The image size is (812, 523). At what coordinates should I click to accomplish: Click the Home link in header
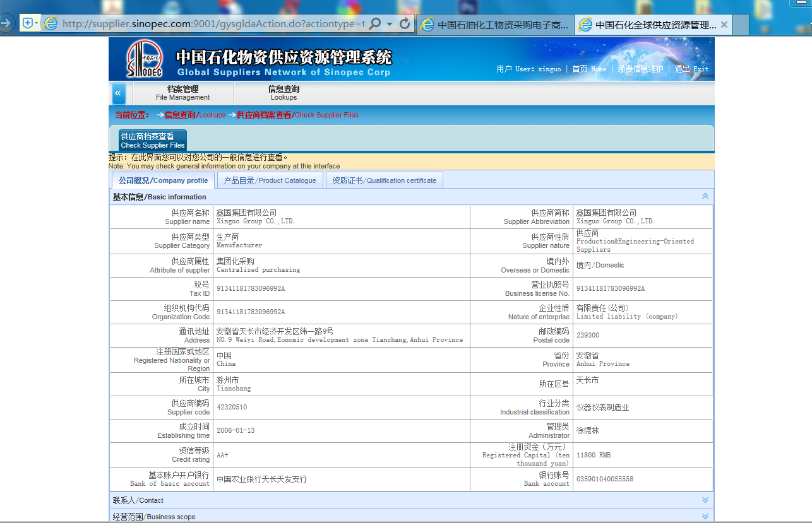[x=589, y=69]
